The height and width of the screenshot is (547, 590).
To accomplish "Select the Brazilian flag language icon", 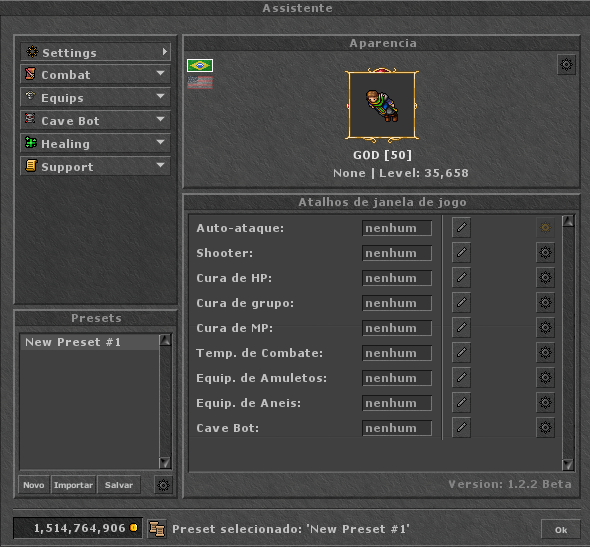I will tap(200, 65).
